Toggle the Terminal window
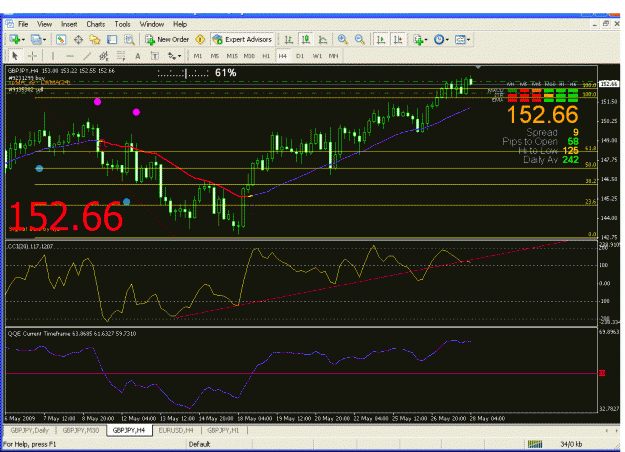This screenshot has height=452, width=625. (x=112, y=39)
